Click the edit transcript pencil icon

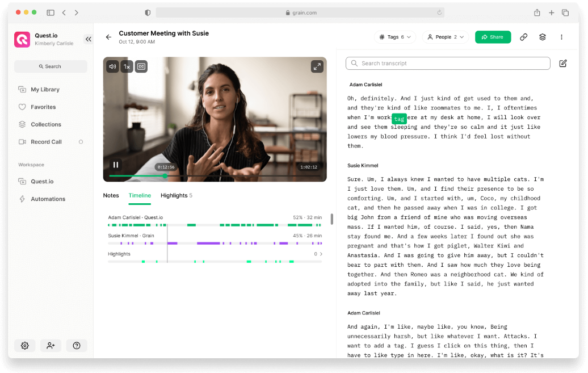pos(563,64)
